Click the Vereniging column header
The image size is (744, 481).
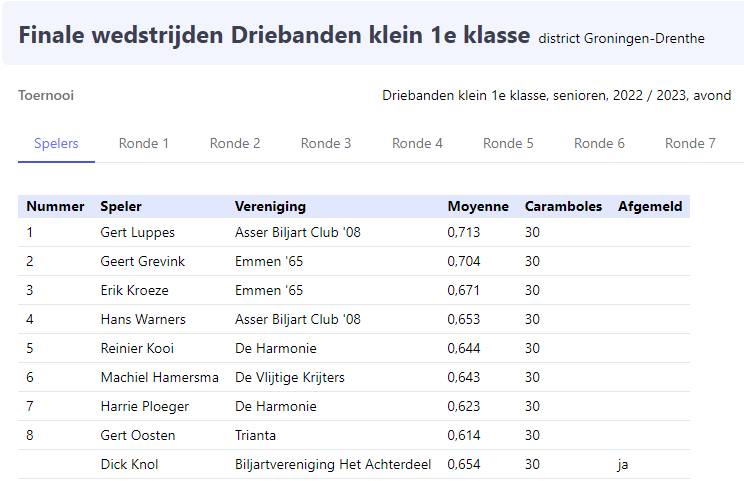(x=270, y=207)
